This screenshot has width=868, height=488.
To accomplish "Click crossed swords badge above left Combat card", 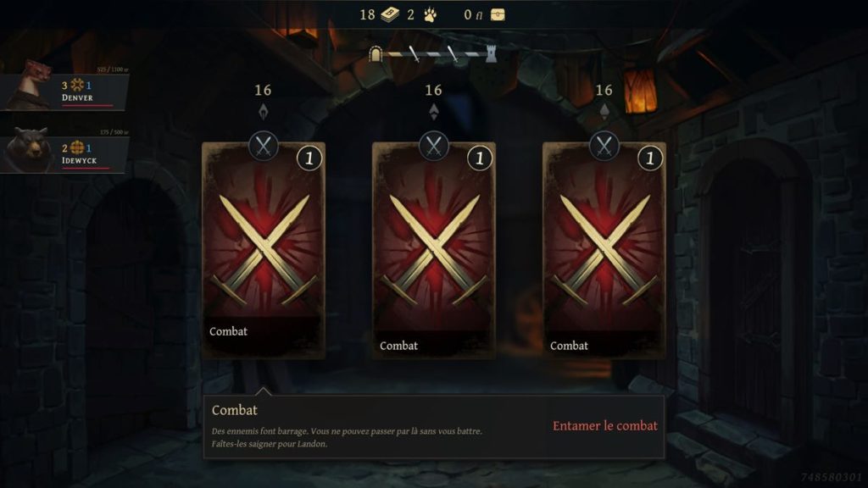I will 264,146.
